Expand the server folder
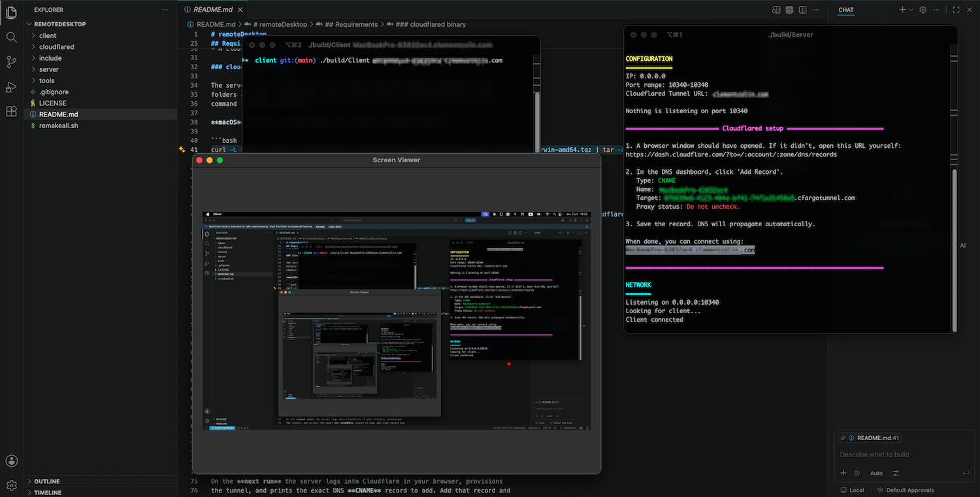 pos(101,69)
